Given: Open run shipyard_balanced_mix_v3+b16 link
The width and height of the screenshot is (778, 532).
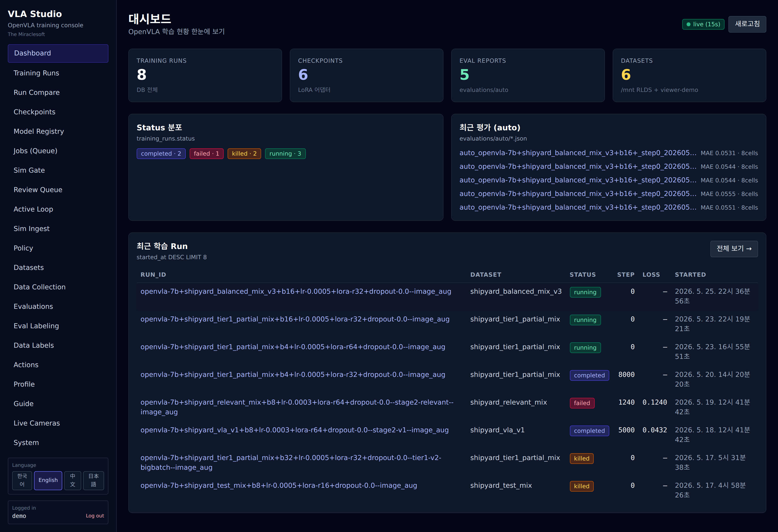Looking at the screenshot, I should click(x=296, y=292).
